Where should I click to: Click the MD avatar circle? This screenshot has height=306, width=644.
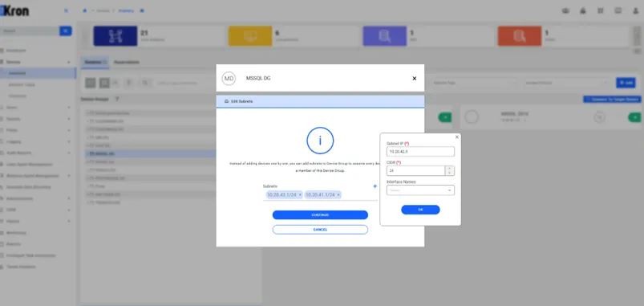[x=229, y=78]
